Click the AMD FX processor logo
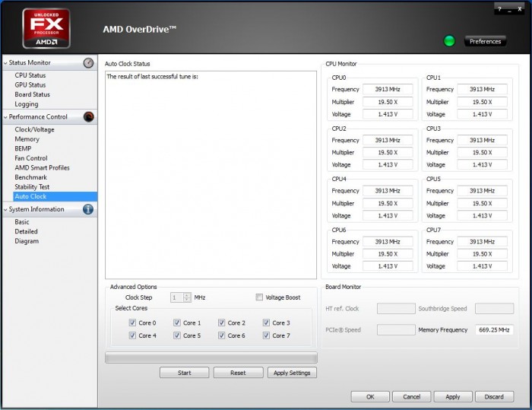The height and width of the screenshot is (410, 532). click(46, 29)
